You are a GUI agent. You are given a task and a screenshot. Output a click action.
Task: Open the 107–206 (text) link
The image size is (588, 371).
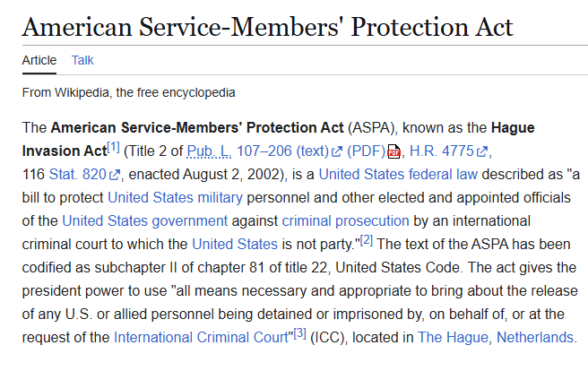[282, 151]
